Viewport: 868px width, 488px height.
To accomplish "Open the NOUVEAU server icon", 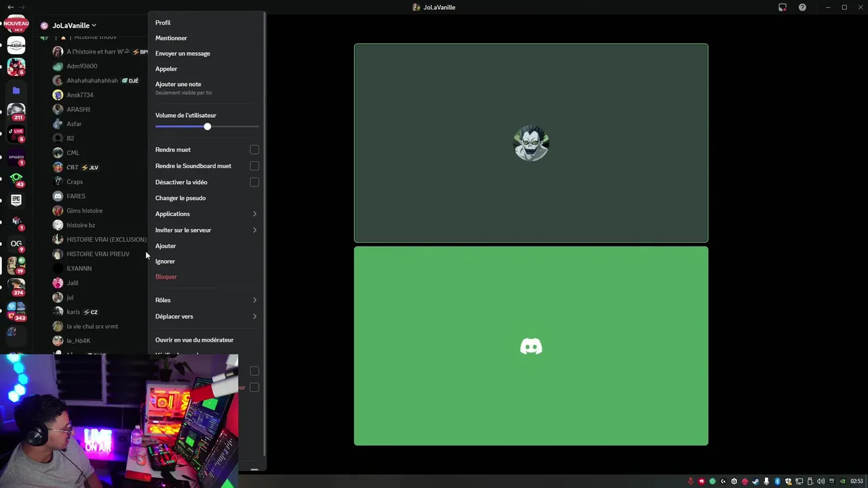I will coord(16,24).
